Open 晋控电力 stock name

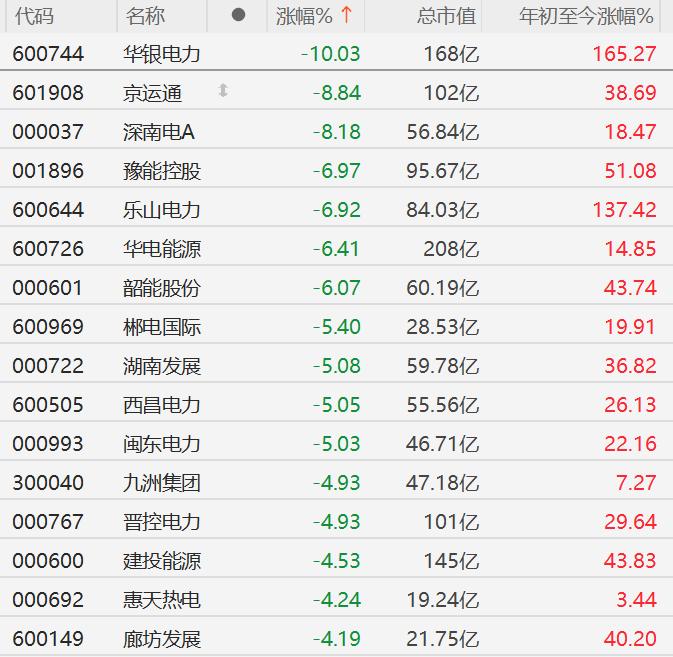[x=161, y=522]
